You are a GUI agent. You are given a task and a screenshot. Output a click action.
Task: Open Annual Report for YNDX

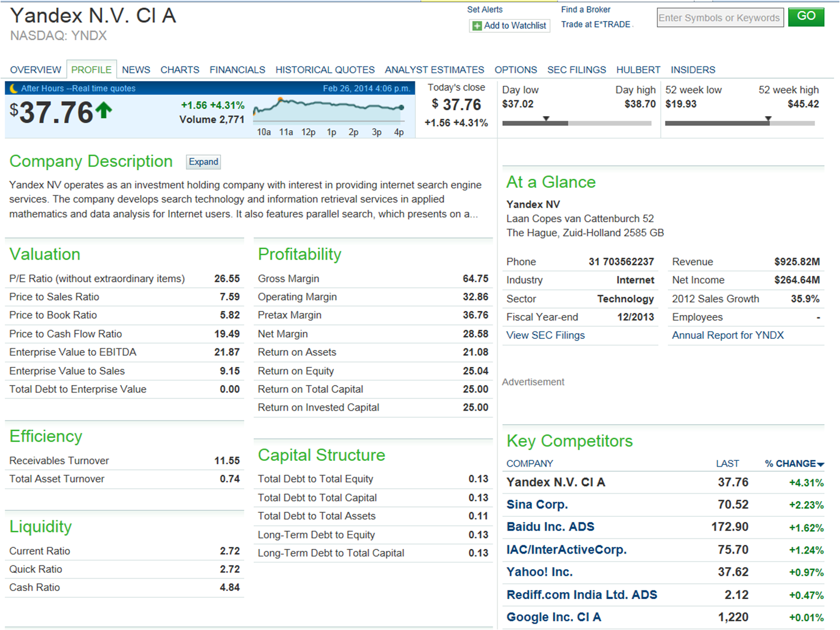click(727, 335)
